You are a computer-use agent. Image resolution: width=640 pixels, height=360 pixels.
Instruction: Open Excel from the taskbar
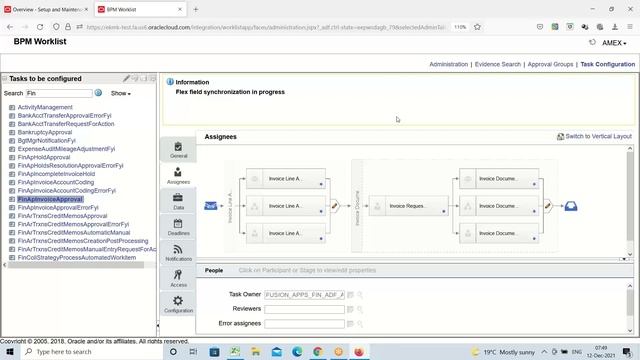[235, 352]
